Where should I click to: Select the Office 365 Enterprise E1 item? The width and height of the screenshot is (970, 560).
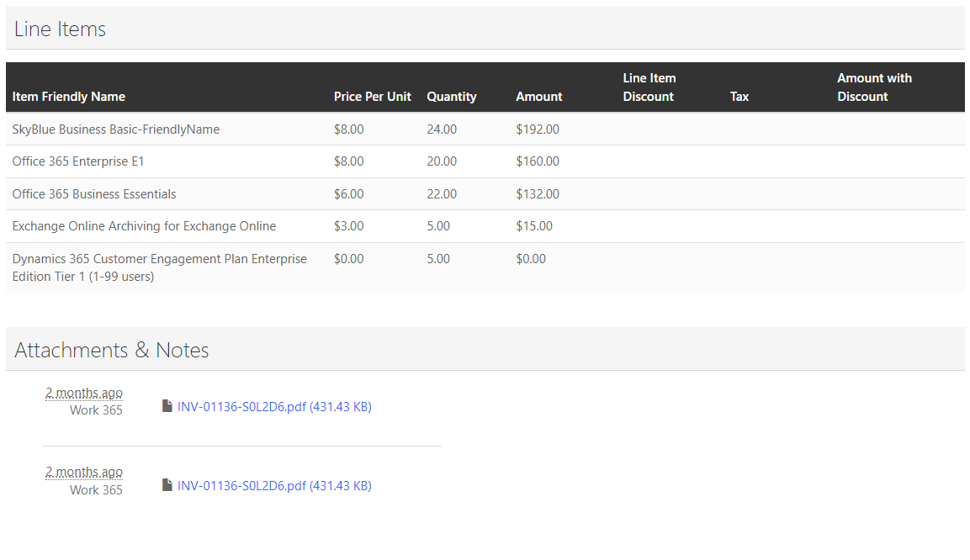point(78,161)
